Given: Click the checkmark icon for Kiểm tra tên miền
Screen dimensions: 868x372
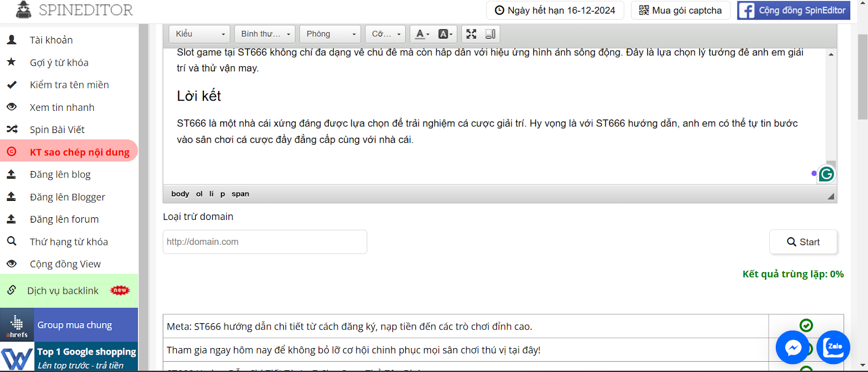Looking at the screenshot, I should tap(11, 85).
